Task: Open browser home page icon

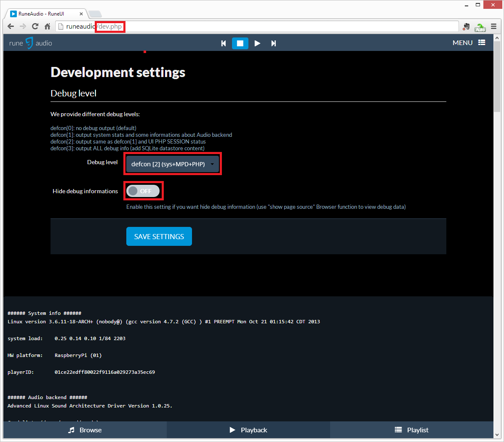Action: pos(47,27)
